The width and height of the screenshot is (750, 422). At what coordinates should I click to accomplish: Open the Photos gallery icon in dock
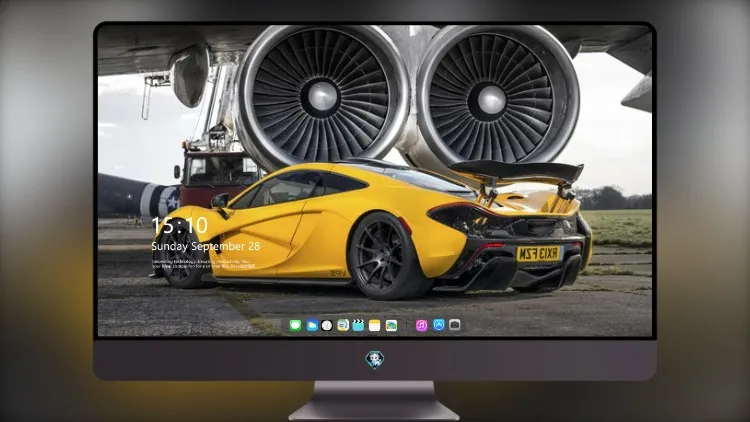391,325
